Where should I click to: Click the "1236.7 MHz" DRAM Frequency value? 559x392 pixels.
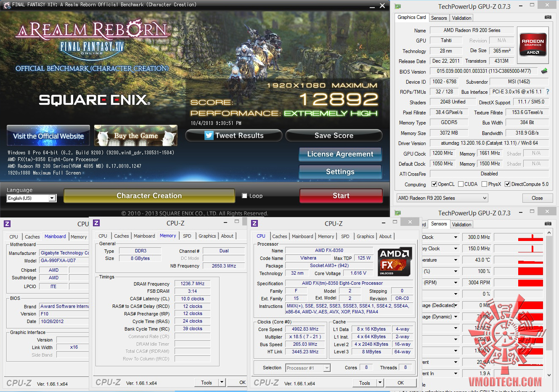pos(192,283)
